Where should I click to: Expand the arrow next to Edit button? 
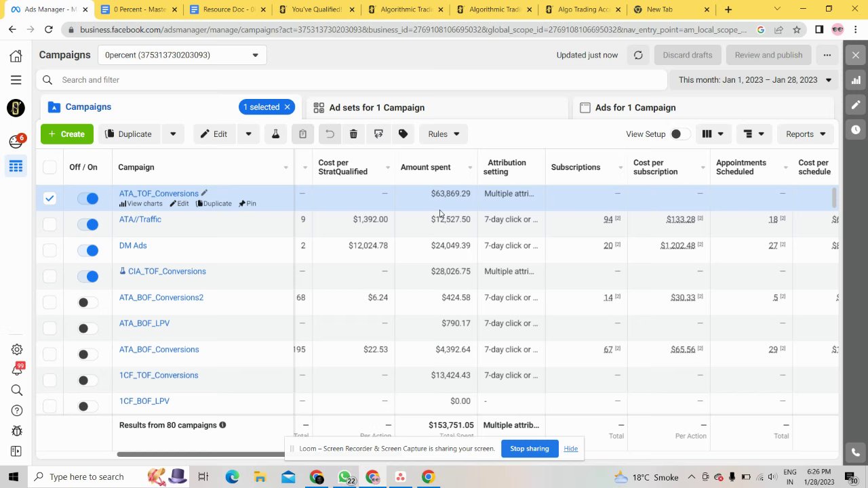tap(248, 134)
